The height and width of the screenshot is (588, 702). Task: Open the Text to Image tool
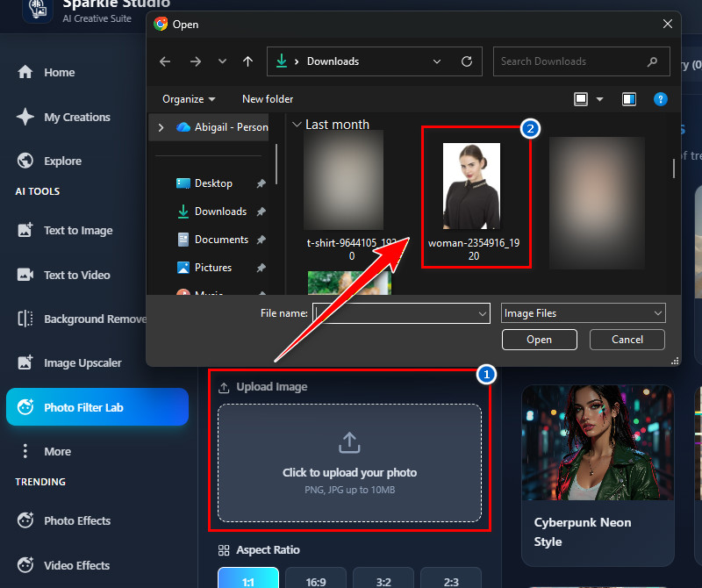65,230
